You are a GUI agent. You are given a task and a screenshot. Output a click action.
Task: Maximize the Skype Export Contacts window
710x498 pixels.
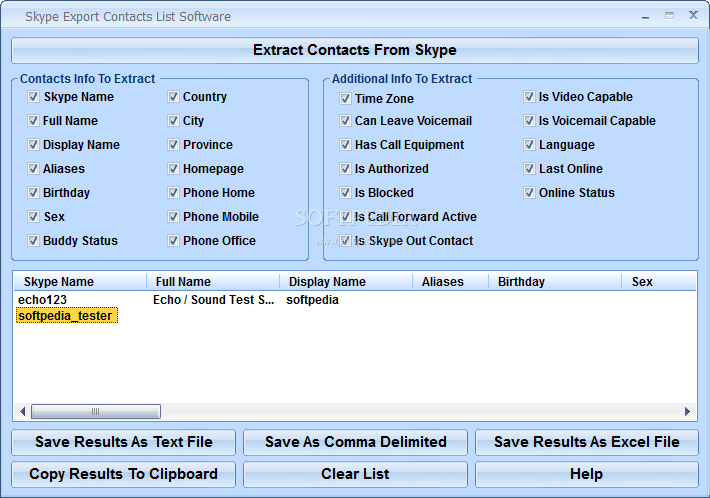tap(669, 16)
